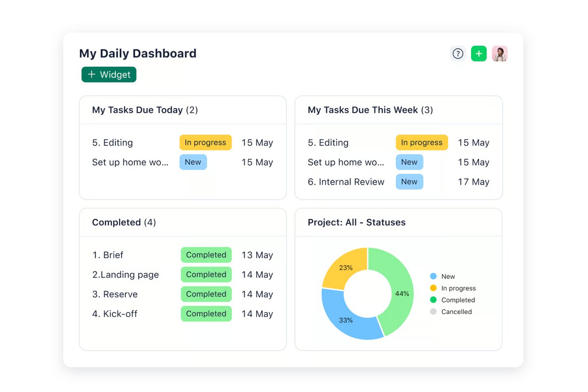The height and width of the screenshot is (392, 588).
Task: Open Set up home wo... in Due Today
Action: [130, 162]
